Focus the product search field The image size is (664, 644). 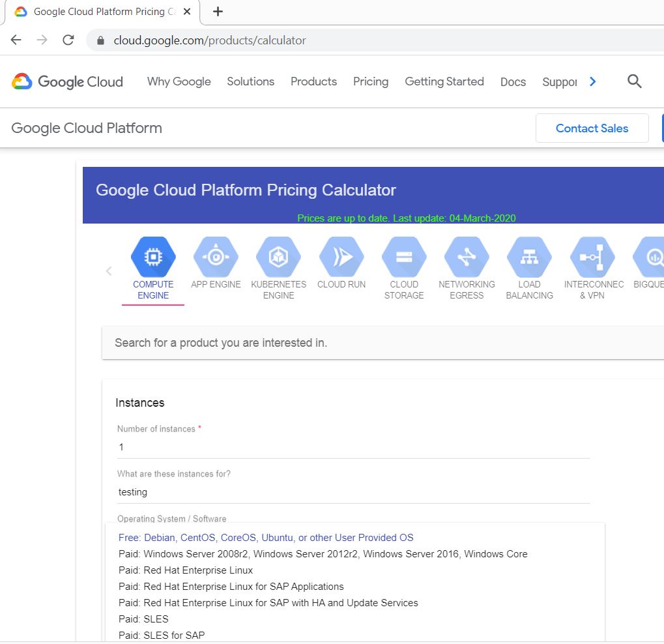[x=383, y=342]
